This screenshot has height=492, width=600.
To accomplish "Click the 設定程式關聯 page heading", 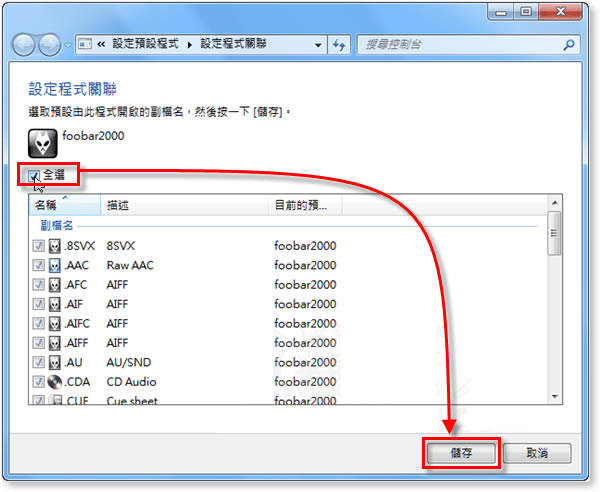I will tap(72, 89).
